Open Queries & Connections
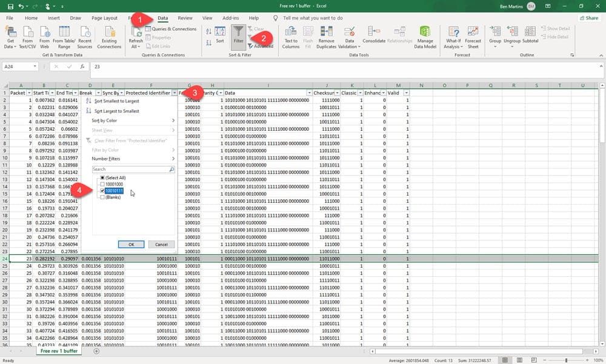Screen dimensions: 606x364 (x=170, y=29)
